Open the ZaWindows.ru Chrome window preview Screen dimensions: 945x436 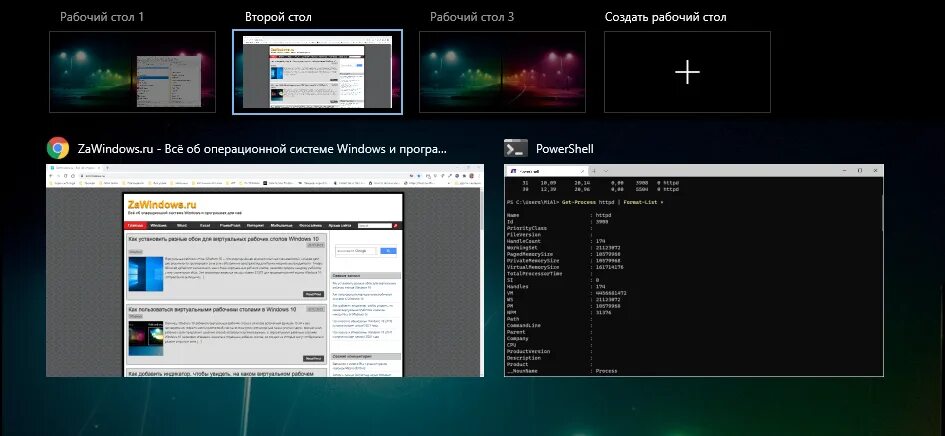265,270
